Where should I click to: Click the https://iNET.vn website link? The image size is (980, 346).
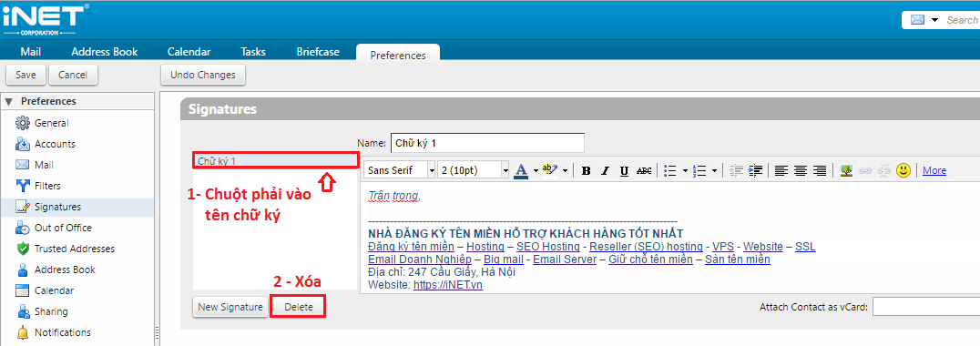pos(448,285)
